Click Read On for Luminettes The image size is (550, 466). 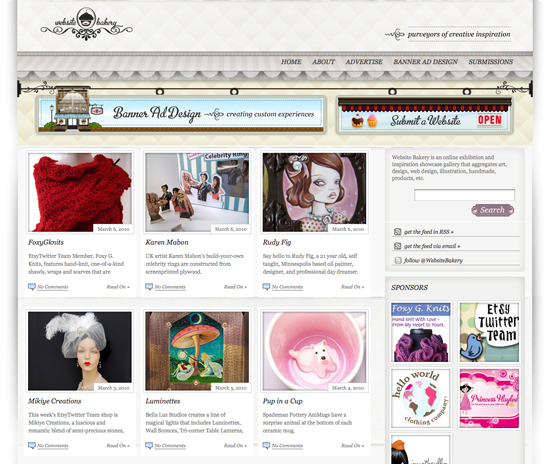pos(235,446)
